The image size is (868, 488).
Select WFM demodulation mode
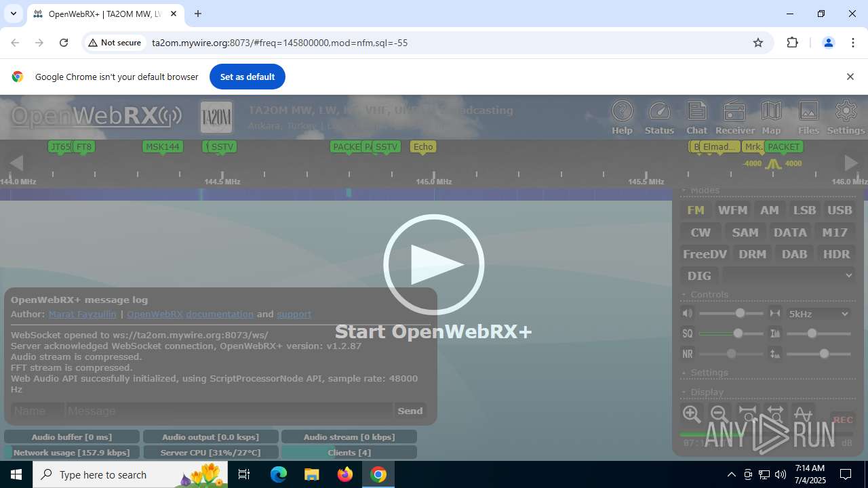click(x=732, y=210)
